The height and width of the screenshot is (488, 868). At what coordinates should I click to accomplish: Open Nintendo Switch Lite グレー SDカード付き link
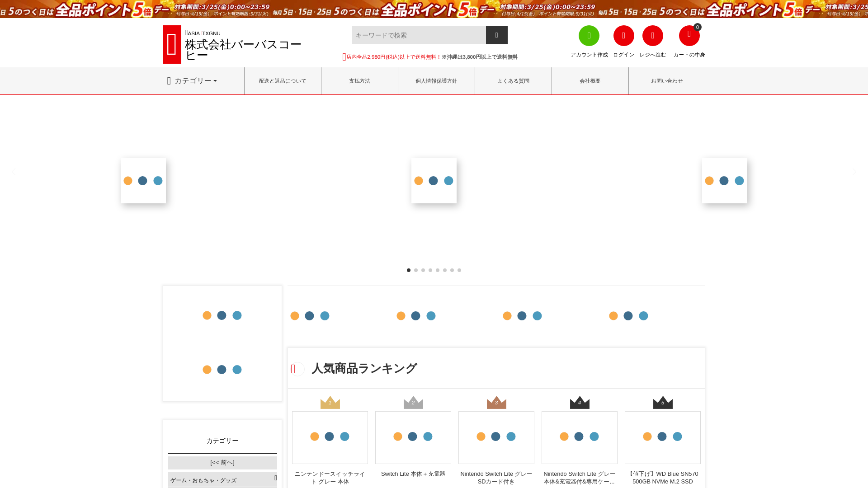[x=496, y=478]
